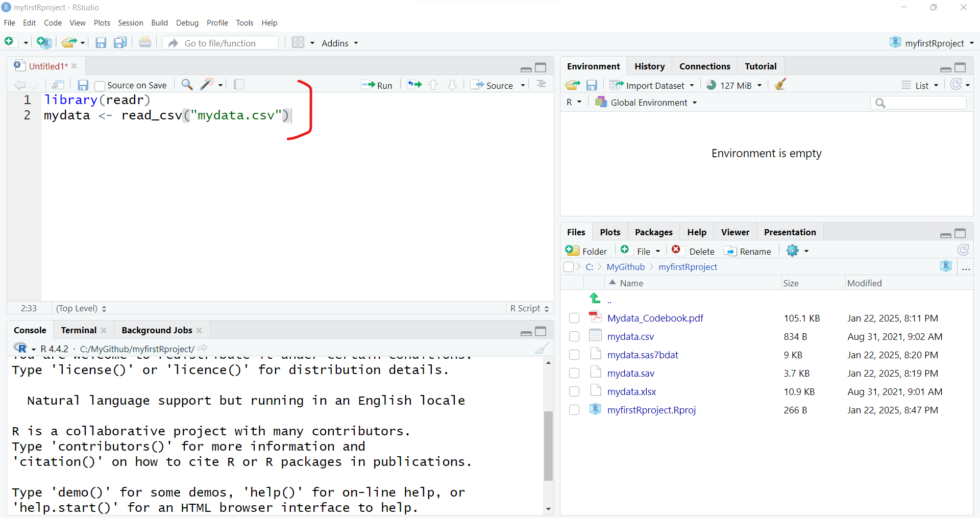Click the editor Save document icon
The height and width of the screenshot is (518, 980).
(x=83, y=85)
